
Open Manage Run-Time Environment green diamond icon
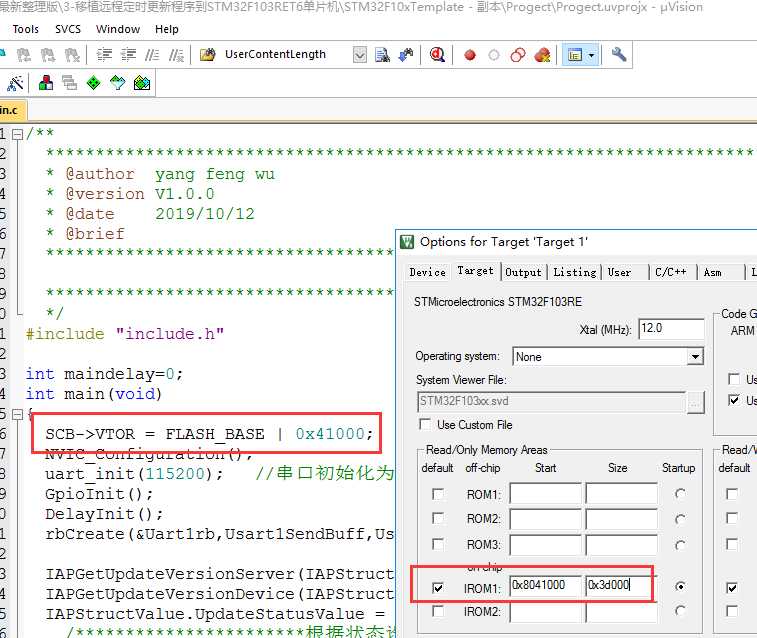[x=94, y=83]
